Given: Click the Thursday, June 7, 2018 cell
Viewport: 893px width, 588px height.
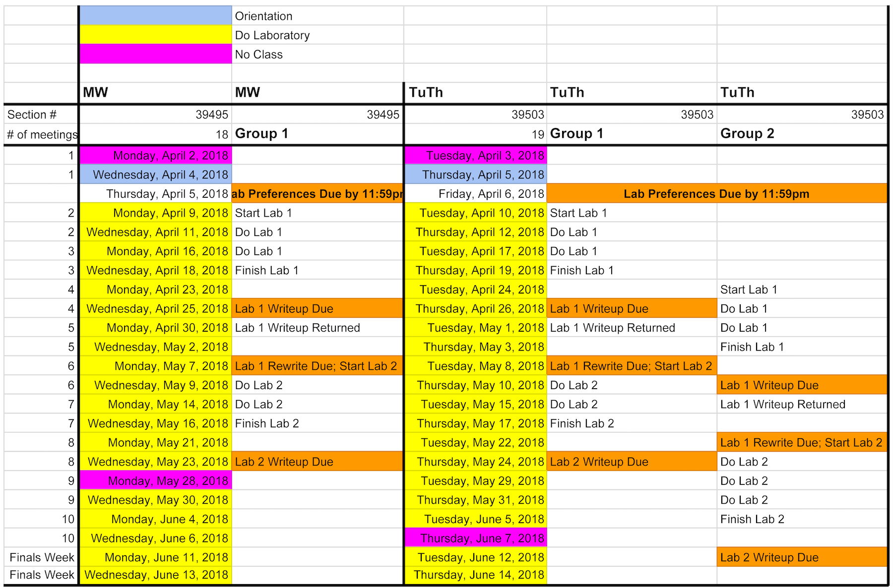Looking at the screenshot, I should (x=476, y=538).
